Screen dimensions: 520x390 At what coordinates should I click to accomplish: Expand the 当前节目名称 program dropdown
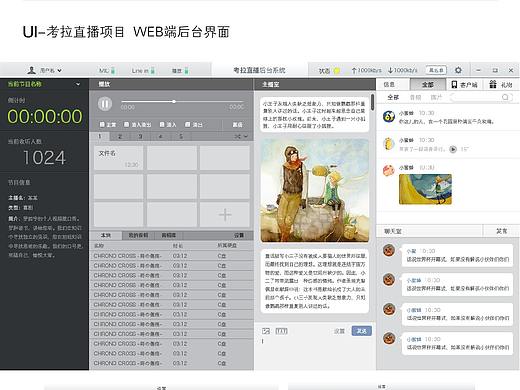[78, 84]
